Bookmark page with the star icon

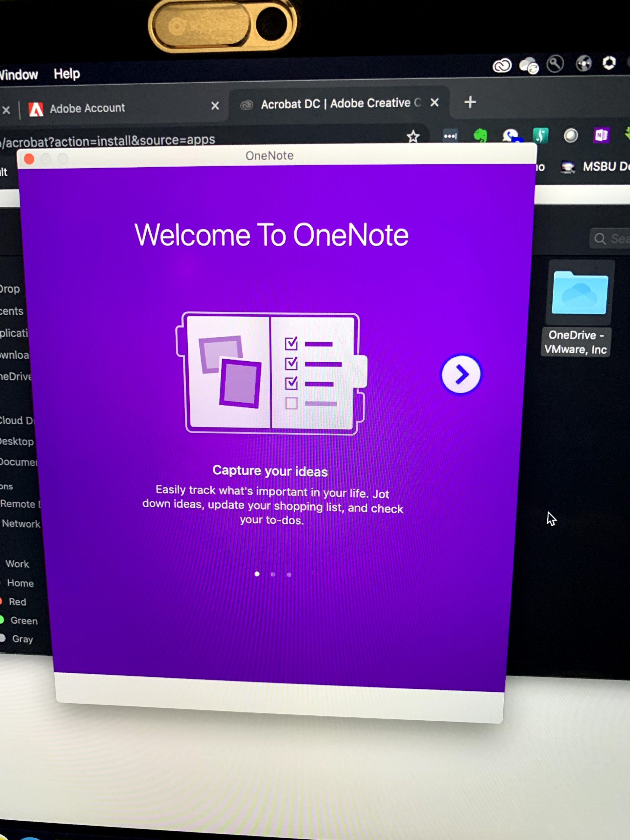point(413,136)
